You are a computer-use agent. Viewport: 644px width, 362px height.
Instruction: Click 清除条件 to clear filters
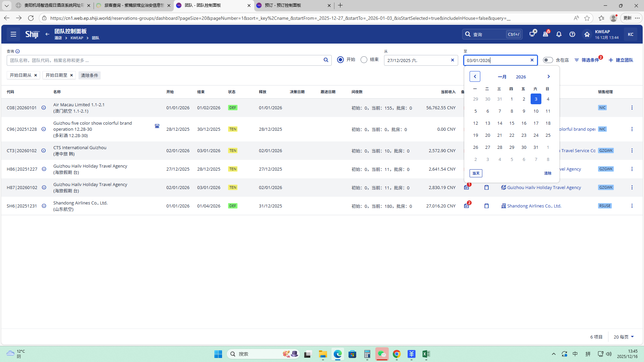tap(89, 75)
